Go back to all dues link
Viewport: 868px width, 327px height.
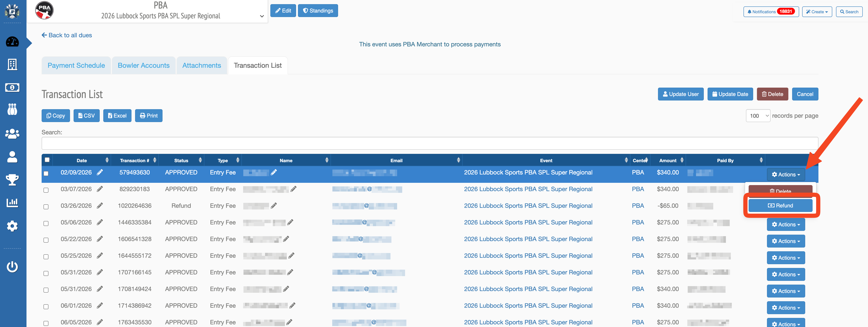click(67, 35)
